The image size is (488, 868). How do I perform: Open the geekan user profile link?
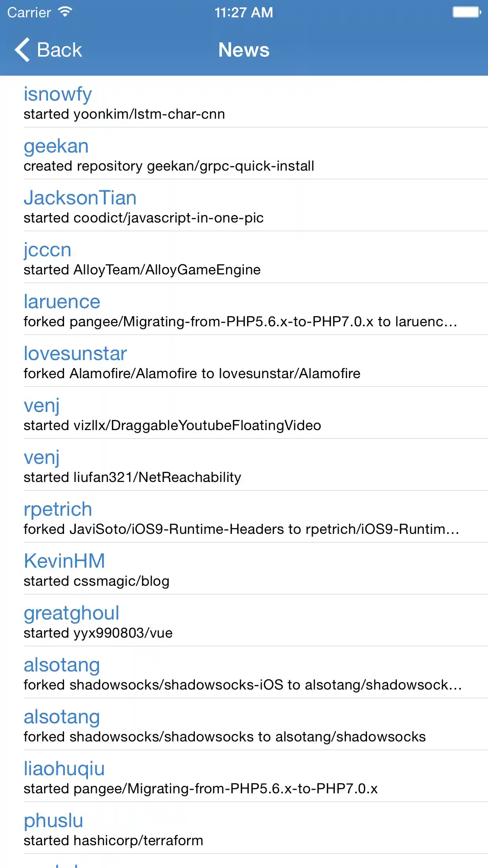[x=56, y=146]
